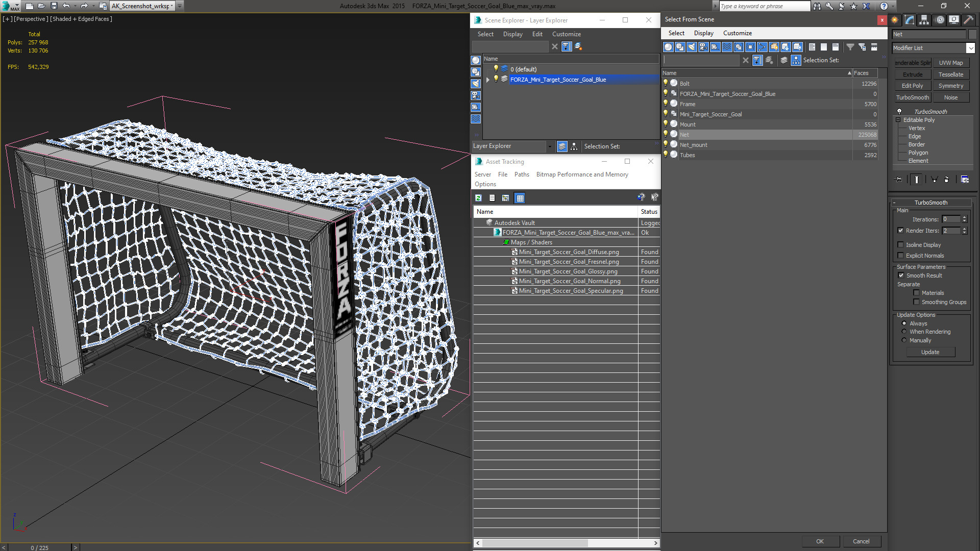Toggle Render Iters checkbox

click(901, 231)
